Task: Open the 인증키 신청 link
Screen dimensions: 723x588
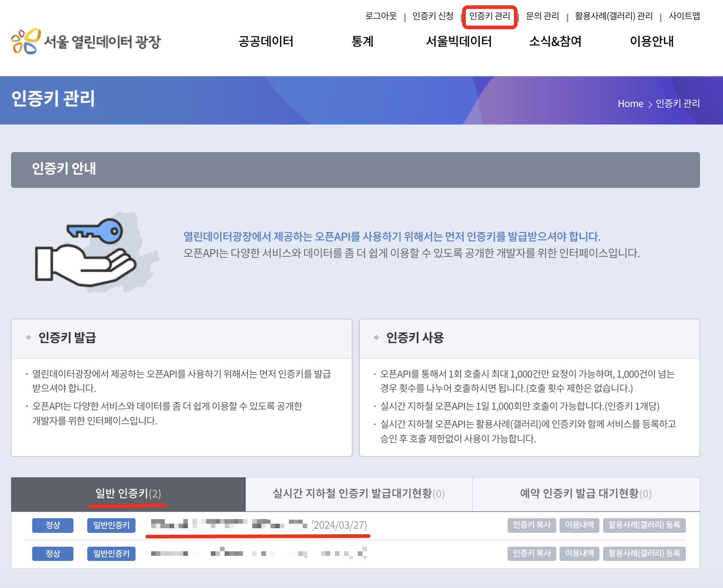Action: (x=433, y=16)
